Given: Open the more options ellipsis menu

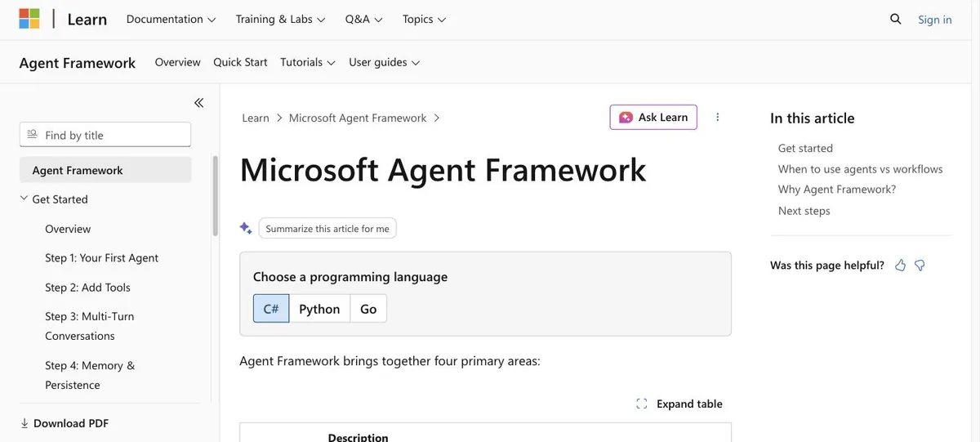Looking at the screenshot, I should (718, 117).
